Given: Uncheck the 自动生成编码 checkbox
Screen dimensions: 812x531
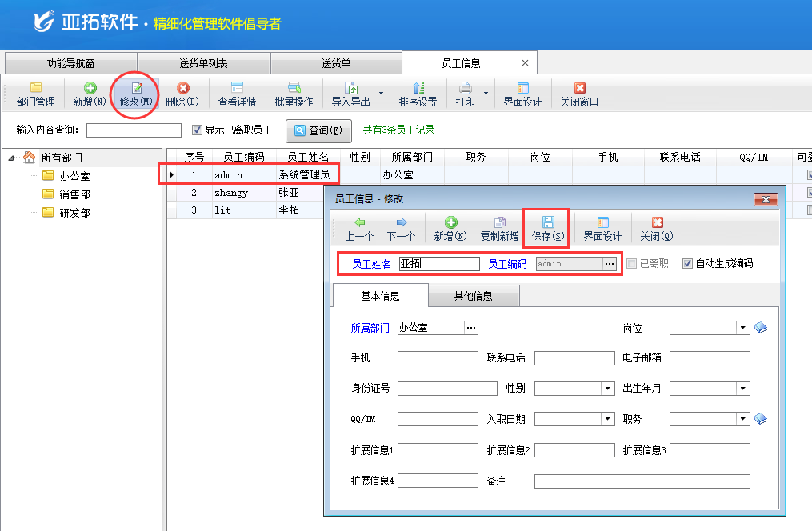Looking at the screenshot, I should pyautogui.click(x=687, y=263).
